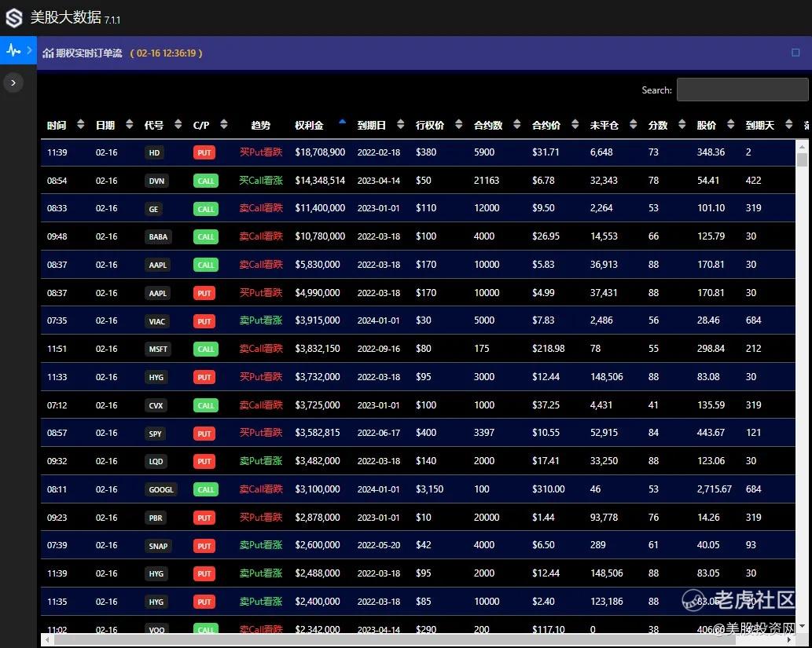Click the VIAC ticker badge
The height and width of the screenshot is (648, 812).
157,321
